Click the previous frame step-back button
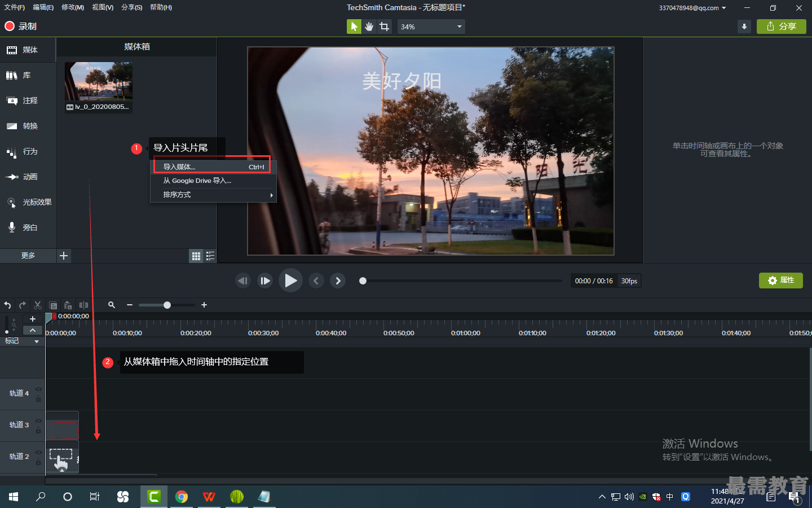Viewport: 812px width, 508px height. (243, 281)
